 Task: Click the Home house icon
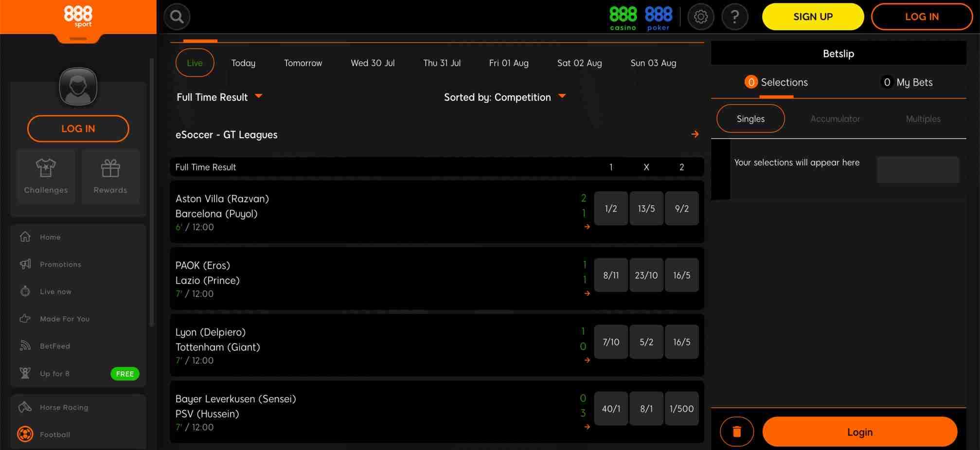click(x=25, y=237)
